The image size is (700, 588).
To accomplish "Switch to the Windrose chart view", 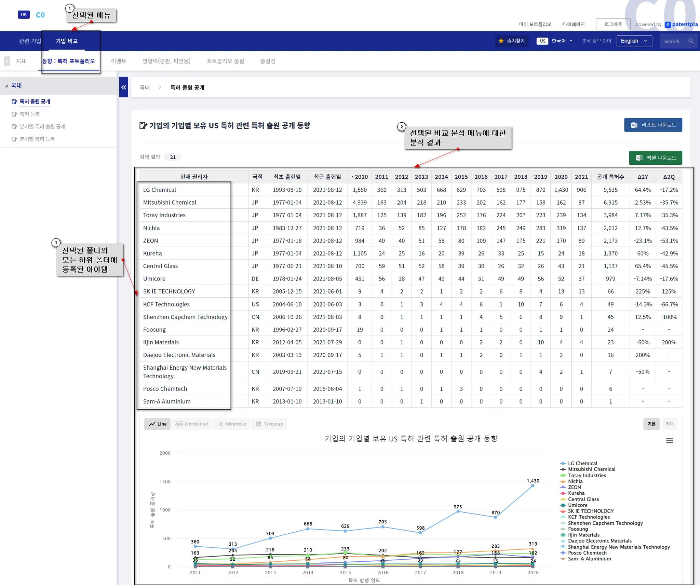I will pos(232,424).
